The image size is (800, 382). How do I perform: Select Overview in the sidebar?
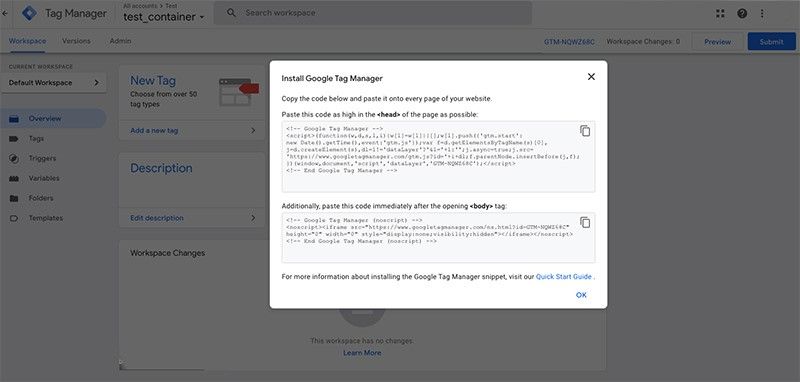point(54,118)
